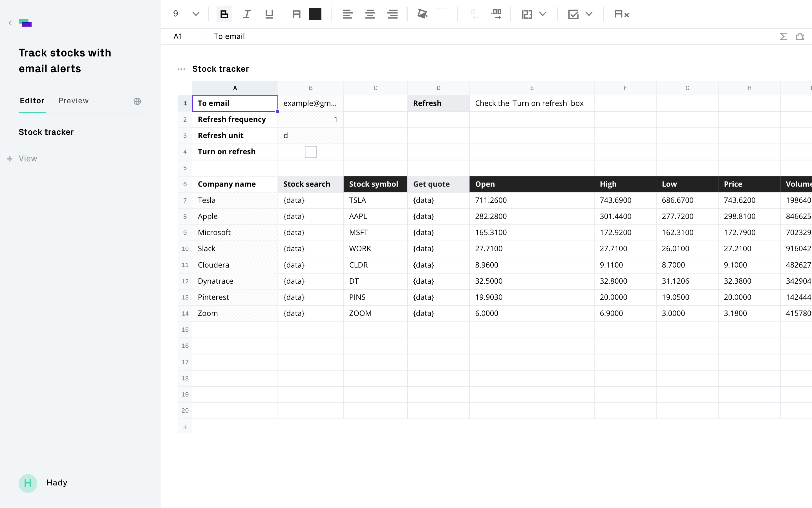Click Slack's Stock search {data} cell
Screen dimensions: 812x508
click(311, 249)
